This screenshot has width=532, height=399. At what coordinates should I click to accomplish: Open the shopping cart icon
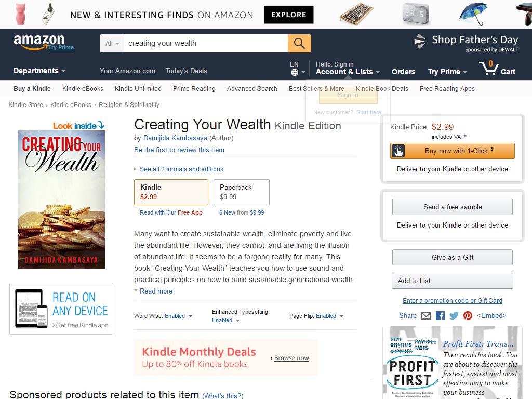(489, 68)
